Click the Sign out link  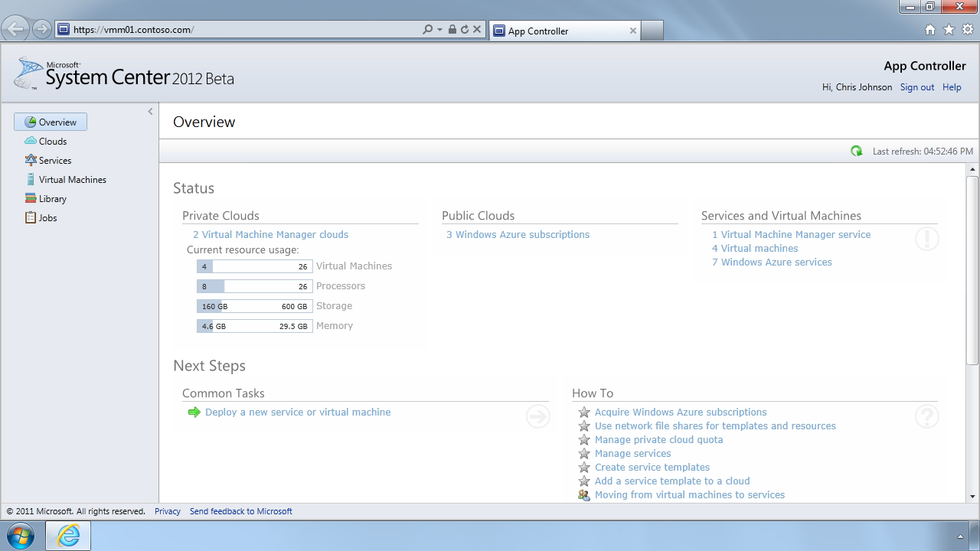point(917,87)
